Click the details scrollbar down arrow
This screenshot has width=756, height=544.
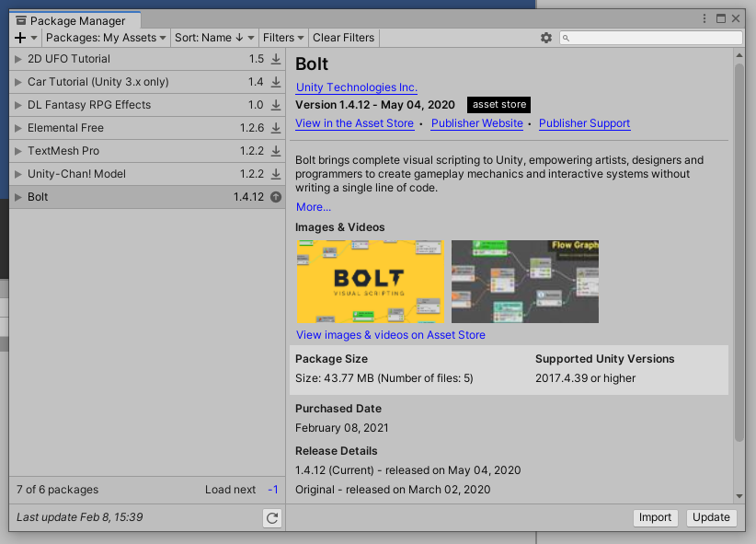[x=739, y=496]
